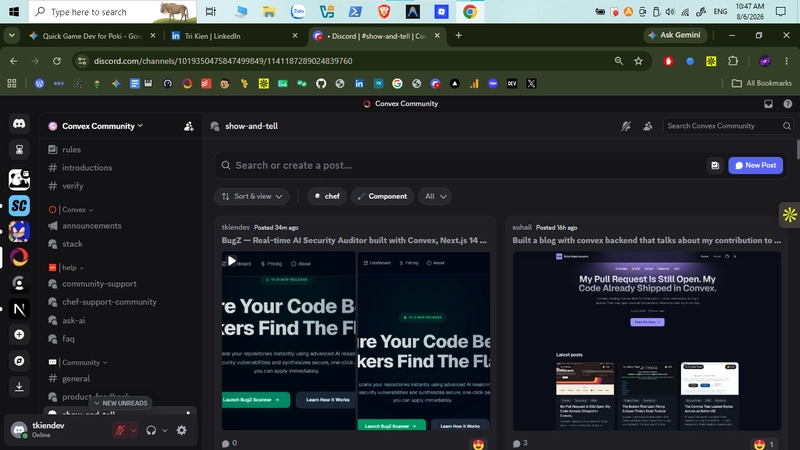Viewport: 800px width, 450px height.
Task: Open audio output options chevron
Action: pyautogui.click(x=164, y=430)
